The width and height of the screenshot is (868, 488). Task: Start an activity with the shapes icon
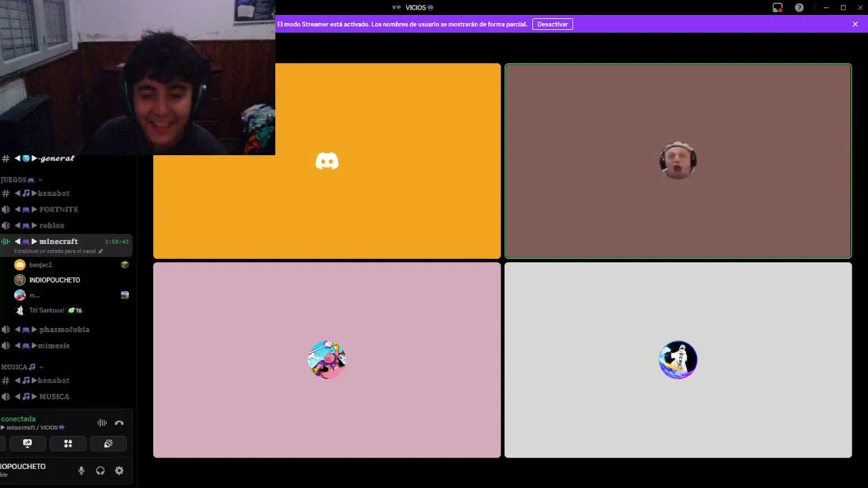[x=68, y=443]
